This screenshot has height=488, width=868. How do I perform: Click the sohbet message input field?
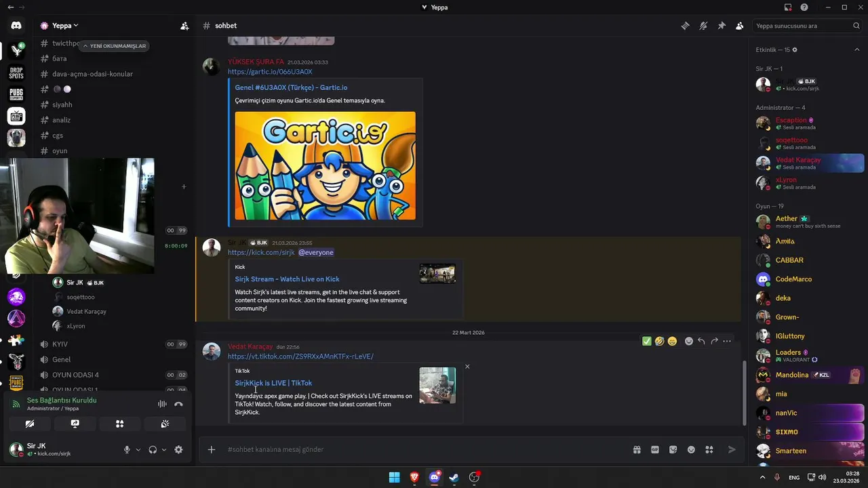(x=425, y=449)
